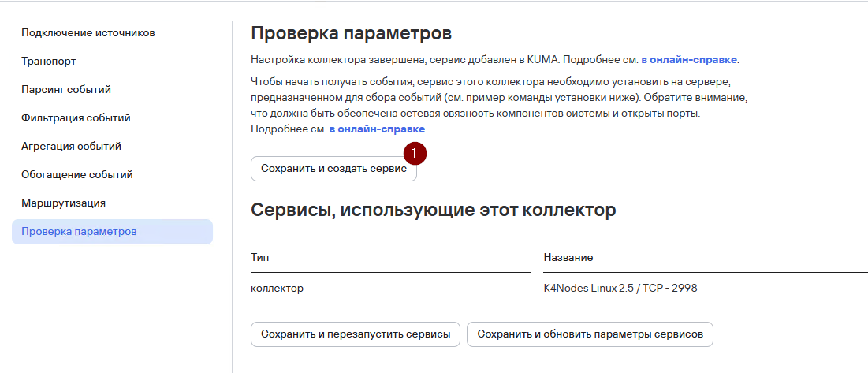This screenshot has width=868, height=373.
Task: Select the K4Nodes Linux 2.5 / TCP - 2998 row
Action: pos(559,289)
